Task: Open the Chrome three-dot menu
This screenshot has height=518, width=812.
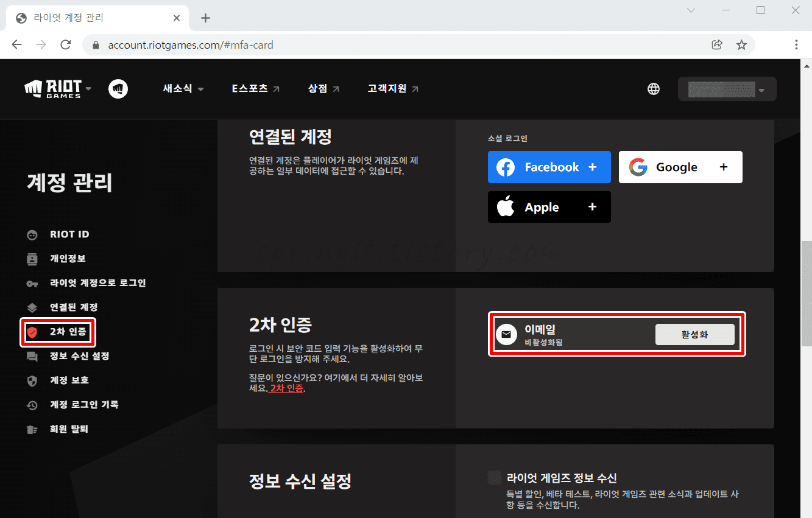Action: coord(796,44)
